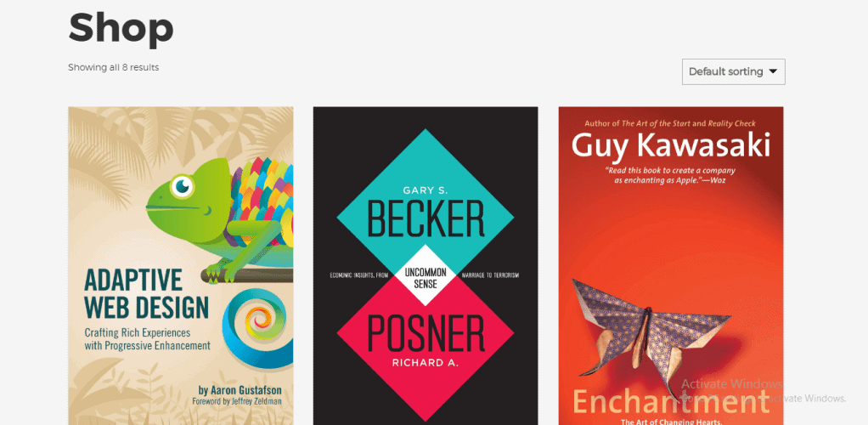Screen dimensions: 868x425
Task: Click the by Aaron Gustafson author line
Action: click(x=240, y=389)
